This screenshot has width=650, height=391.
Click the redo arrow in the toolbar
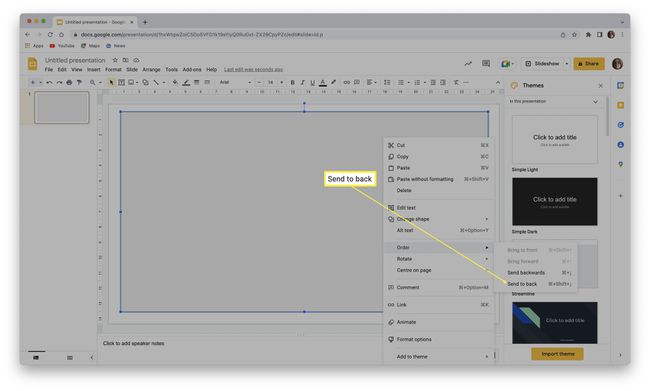click(x=59, y=83)
